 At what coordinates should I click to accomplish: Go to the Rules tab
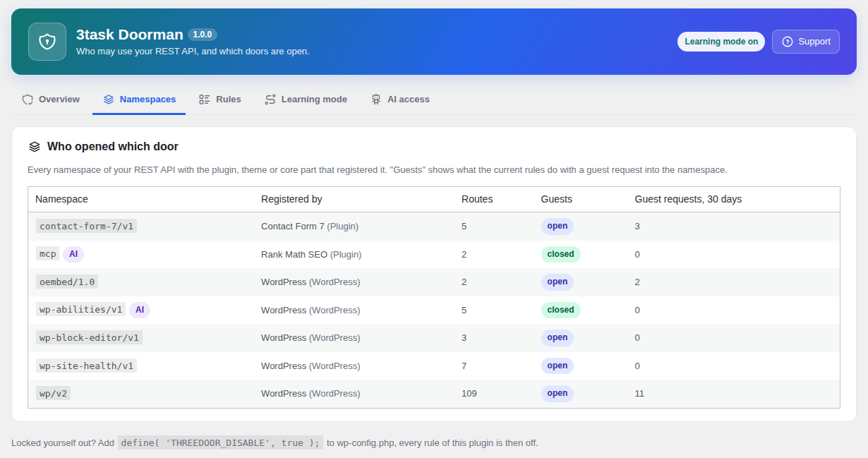[x=220, y=100]
